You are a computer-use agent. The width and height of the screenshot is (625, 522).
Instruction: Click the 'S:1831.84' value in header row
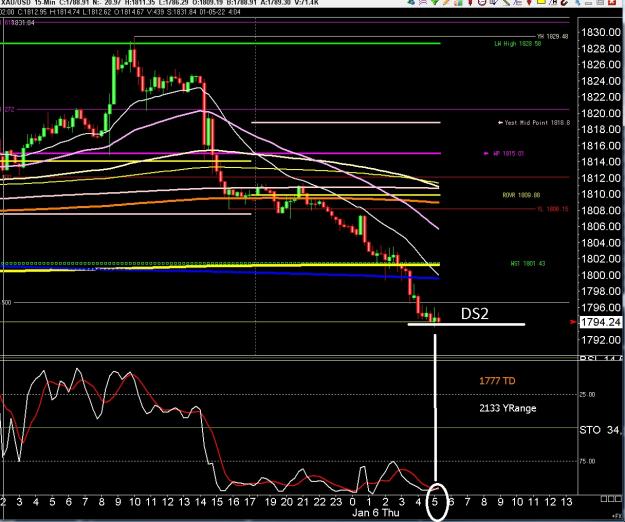(x=181, y=12)
